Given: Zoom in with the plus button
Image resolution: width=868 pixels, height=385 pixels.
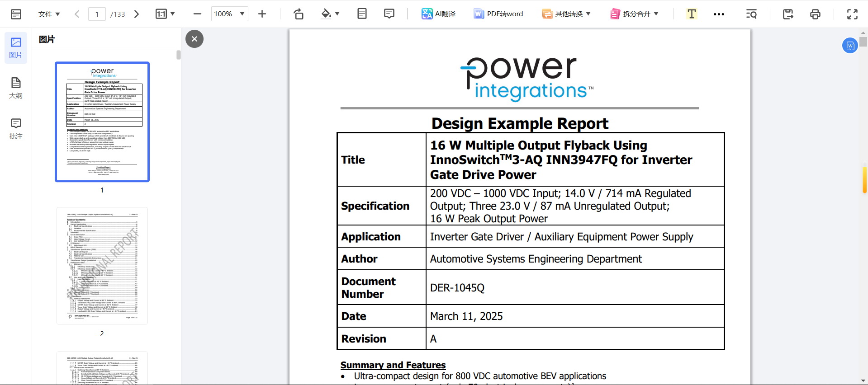Looking at the screenshot, I should pos(262,14).
